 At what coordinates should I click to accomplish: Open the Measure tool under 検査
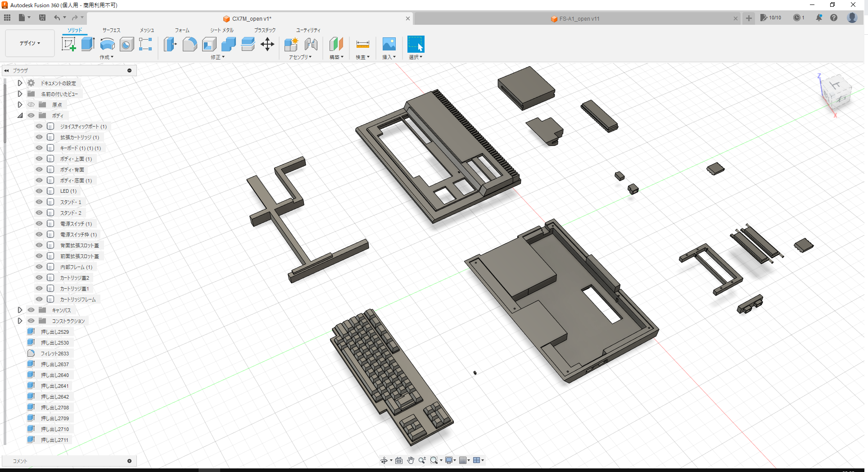(362, 44)
